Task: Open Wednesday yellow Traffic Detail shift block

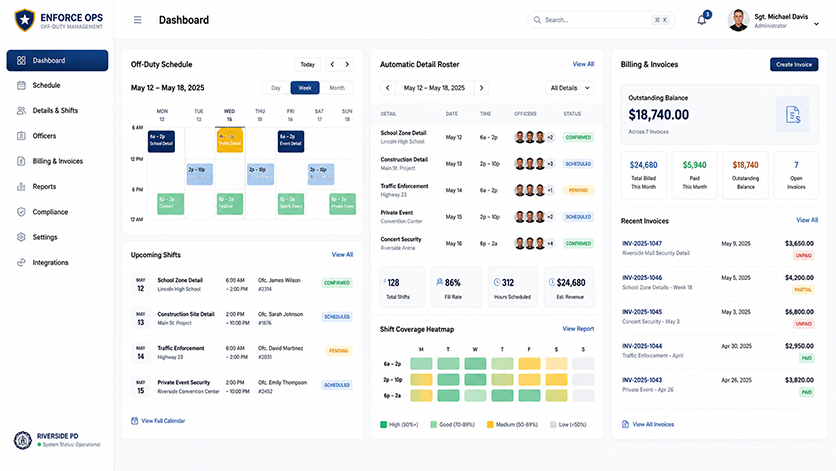Action: click(230, 141)
